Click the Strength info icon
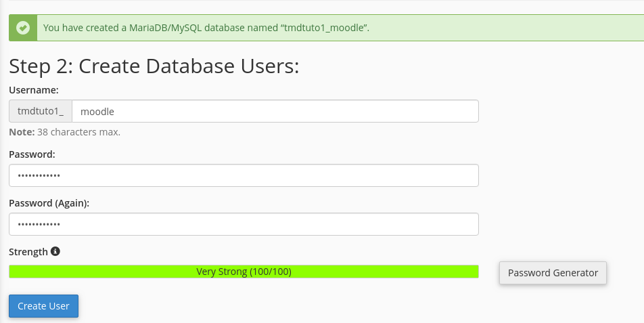644x323 pixels. pyautogui.click(x=55, y=251)
